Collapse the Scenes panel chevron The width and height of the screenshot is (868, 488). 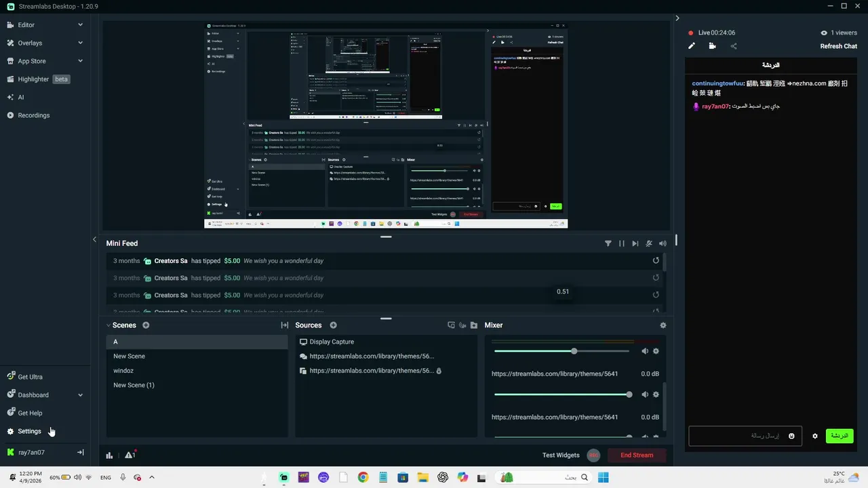108,325
